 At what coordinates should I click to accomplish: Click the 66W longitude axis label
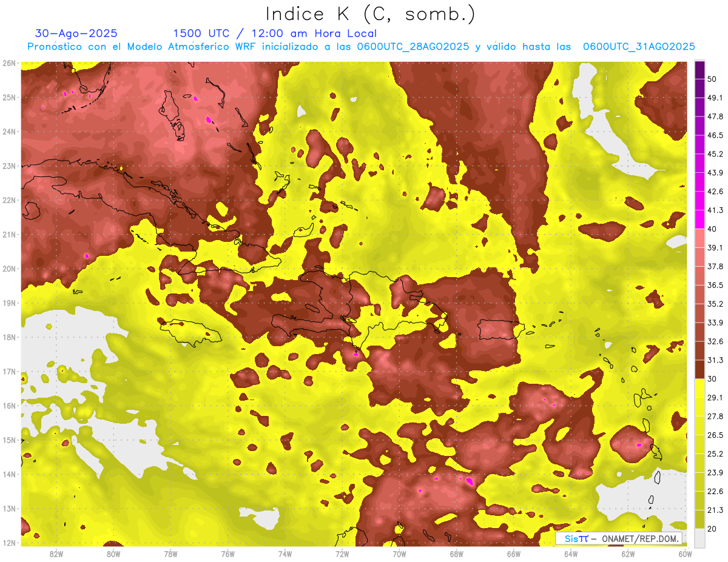[513, 554]
